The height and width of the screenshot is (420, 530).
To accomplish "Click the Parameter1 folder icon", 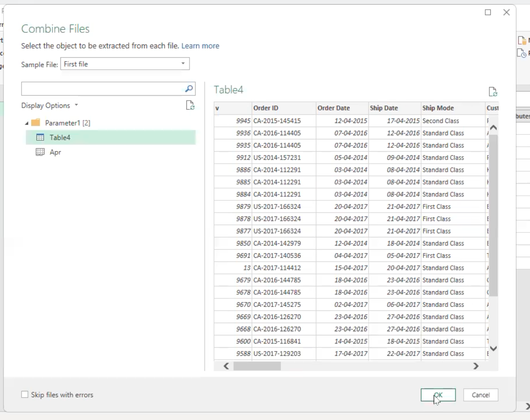I will pos(36,123).
